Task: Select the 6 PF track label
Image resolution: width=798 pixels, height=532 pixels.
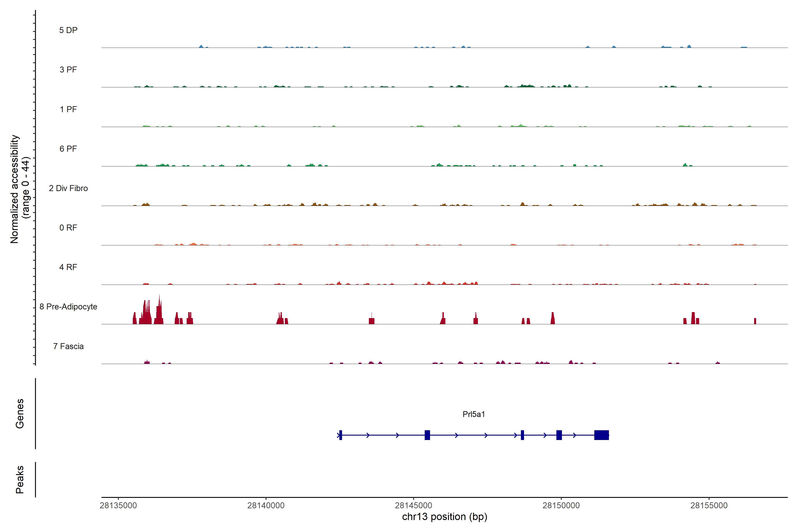Action: (68, 149)
